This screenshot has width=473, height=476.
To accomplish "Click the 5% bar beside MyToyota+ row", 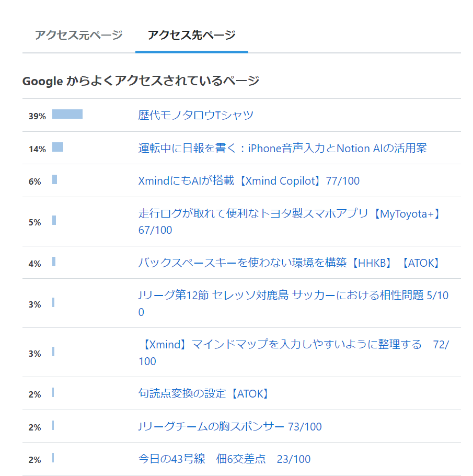I will pyautogui.click(x=54, y=221).
